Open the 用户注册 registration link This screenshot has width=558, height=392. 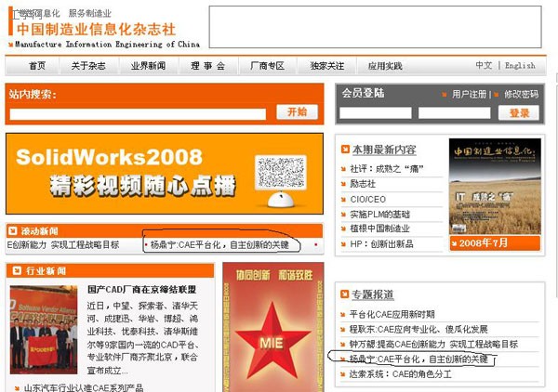[x=470, y=94]
